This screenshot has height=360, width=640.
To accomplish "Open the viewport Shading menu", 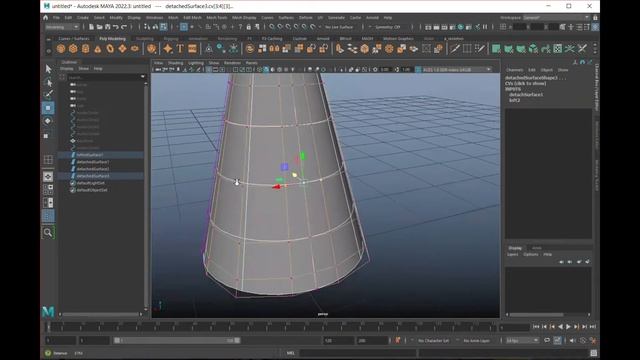I will (x=176, y=63).
